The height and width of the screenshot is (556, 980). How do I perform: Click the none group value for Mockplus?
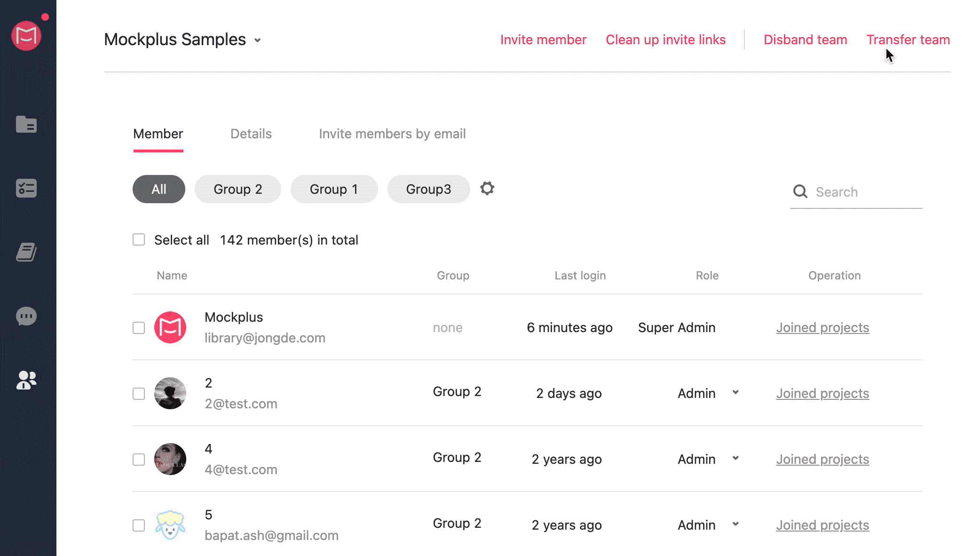pyautogui.click(x=448, y=327)
